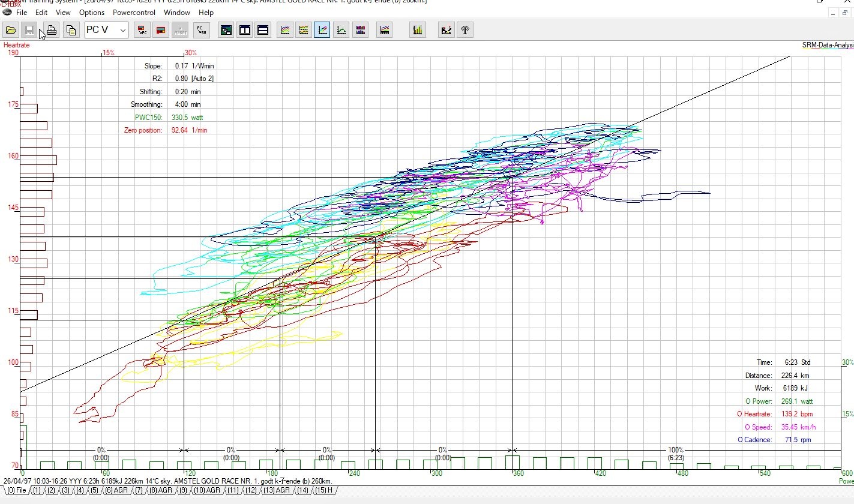Click the graph-with-table toolbar icon
Viewport: 854px width, 504px height.
[385, 30]
